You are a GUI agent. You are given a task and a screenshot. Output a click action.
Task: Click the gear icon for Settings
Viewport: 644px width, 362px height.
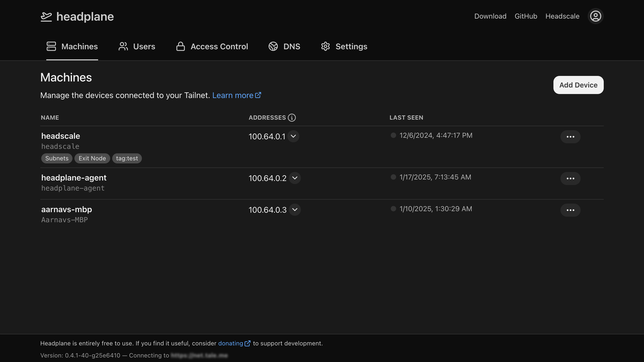pyautogui.click(x=325, y=47)
